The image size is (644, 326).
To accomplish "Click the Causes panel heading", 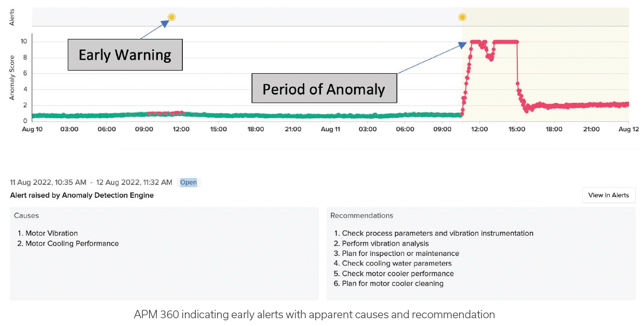I will pos(26,215).
